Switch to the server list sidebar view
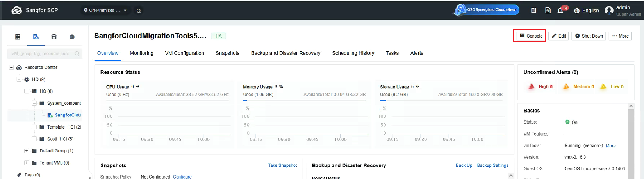The image size is (644, 179). pyautogui.click(x=18, y=37)
